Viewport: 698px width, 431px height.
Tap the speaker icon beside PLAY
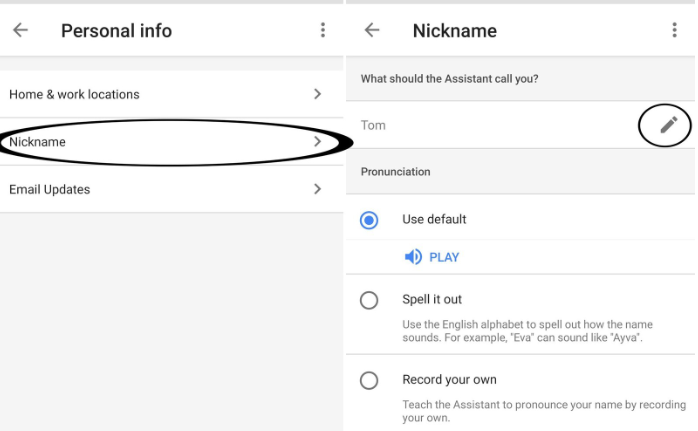pyautogui.click(x=413, y=257)
